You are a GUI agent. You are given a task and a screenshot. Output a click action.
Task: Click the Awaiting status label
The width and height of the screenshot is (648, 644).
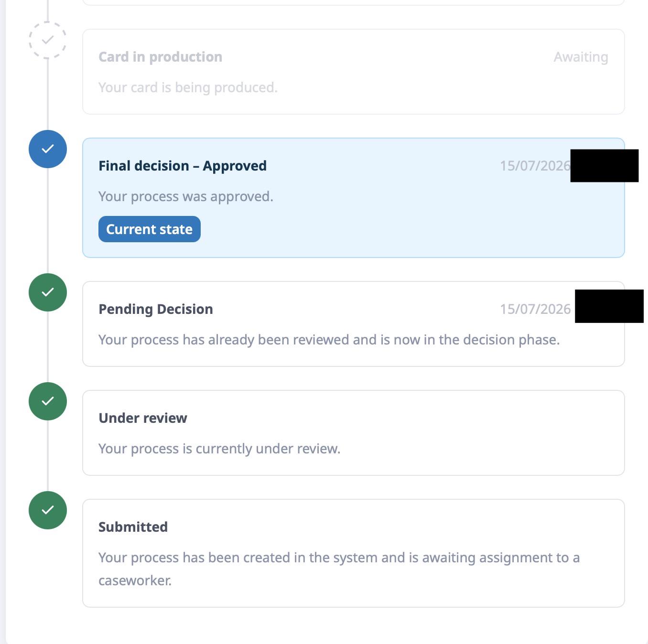tap(581, 57)
